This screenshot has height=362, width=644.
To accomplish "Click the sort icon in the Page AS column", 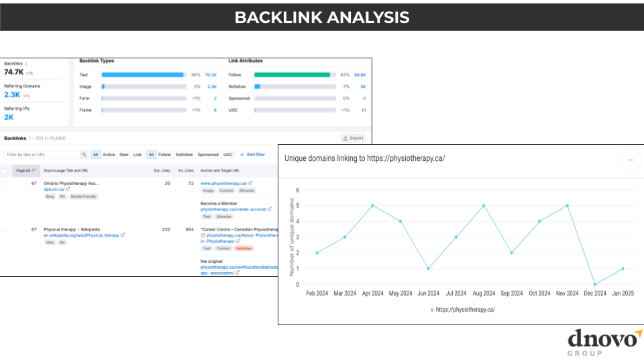I will click(x=36, y=171).
